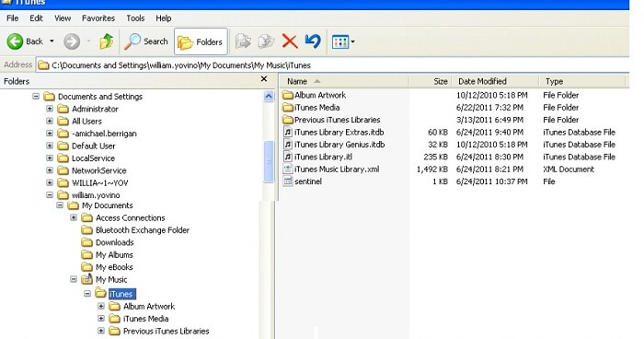
Task: Click the XML Document type cell
Action: tap(569, 169)
